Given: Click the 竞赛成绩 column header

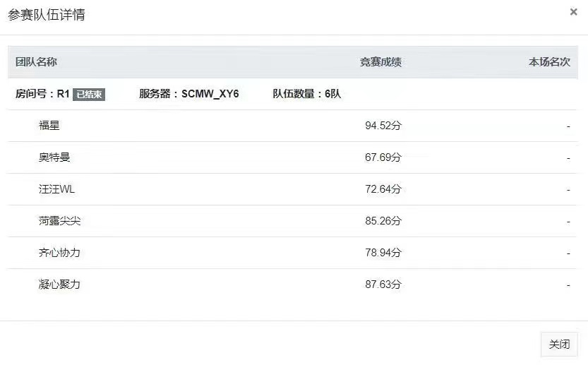Looking at the screenshot, I should pyautogui.click(x=380, y=62).
